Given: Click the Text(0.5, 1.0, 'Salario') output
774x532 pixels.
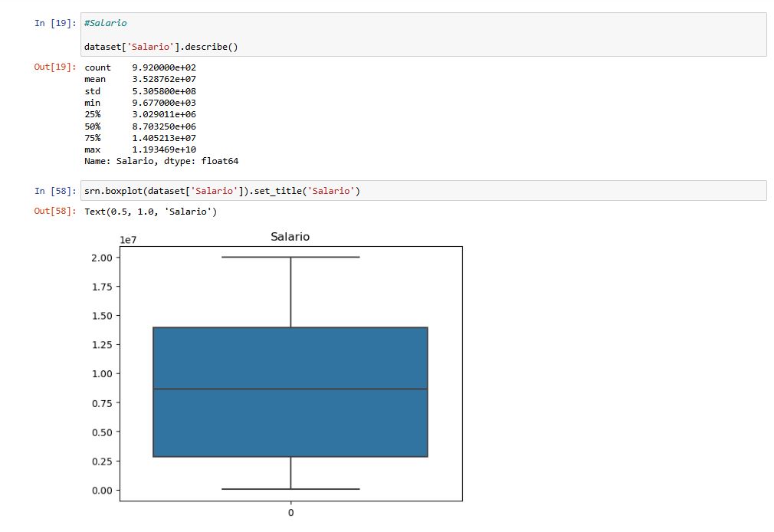Looking at the screenshot, I should [151, 212].
